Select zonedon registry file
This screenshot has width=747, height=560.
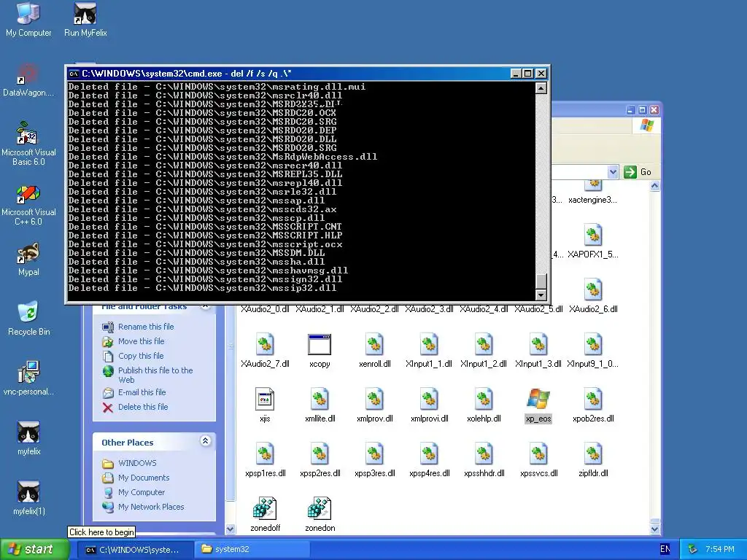tap(320, 515)
